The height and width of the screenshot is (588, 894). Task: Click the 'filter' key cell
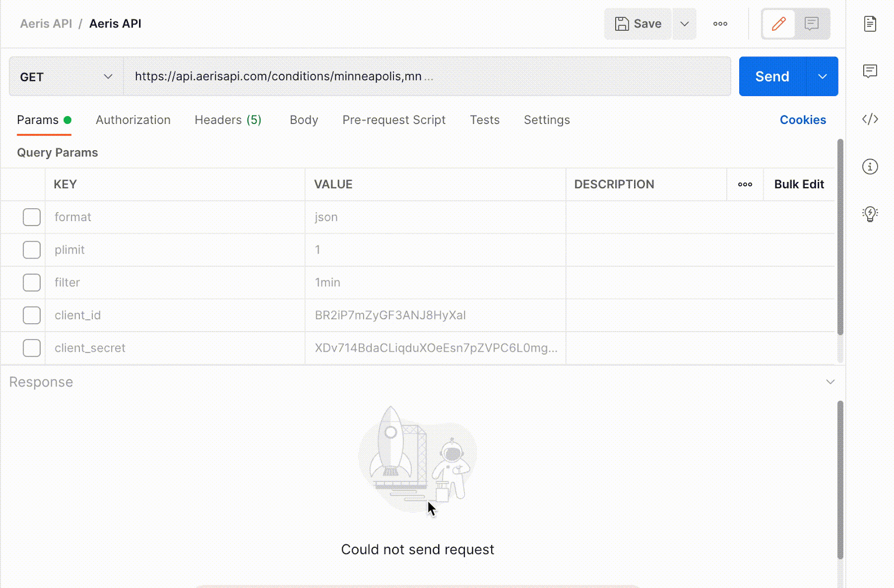coord(175,283)
